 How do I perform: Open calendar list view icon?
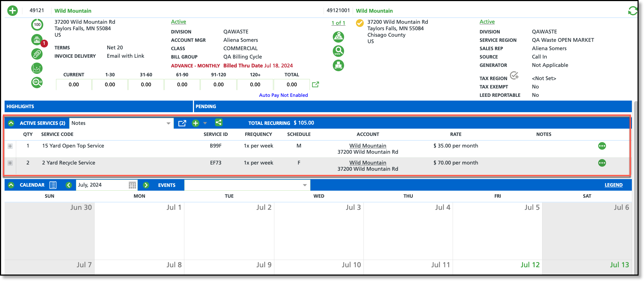tap(53, 185)
